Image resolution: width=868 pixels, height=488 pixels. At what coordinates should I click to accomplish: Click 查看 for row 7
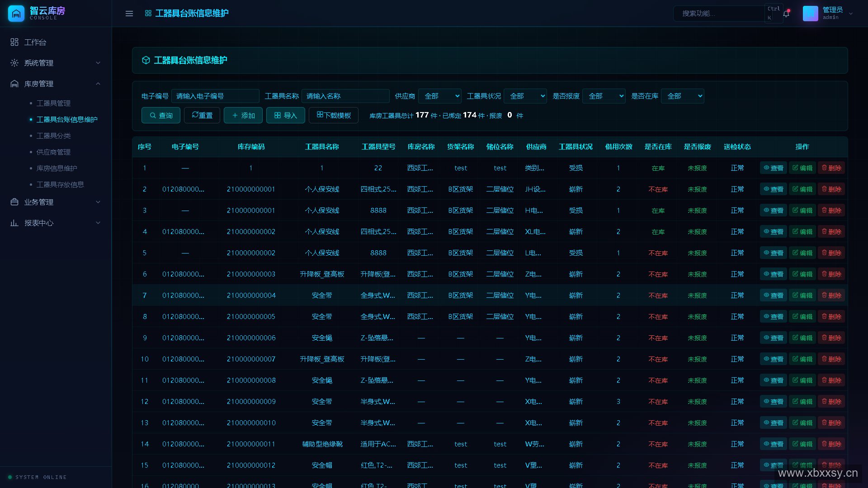pos(774,296)
